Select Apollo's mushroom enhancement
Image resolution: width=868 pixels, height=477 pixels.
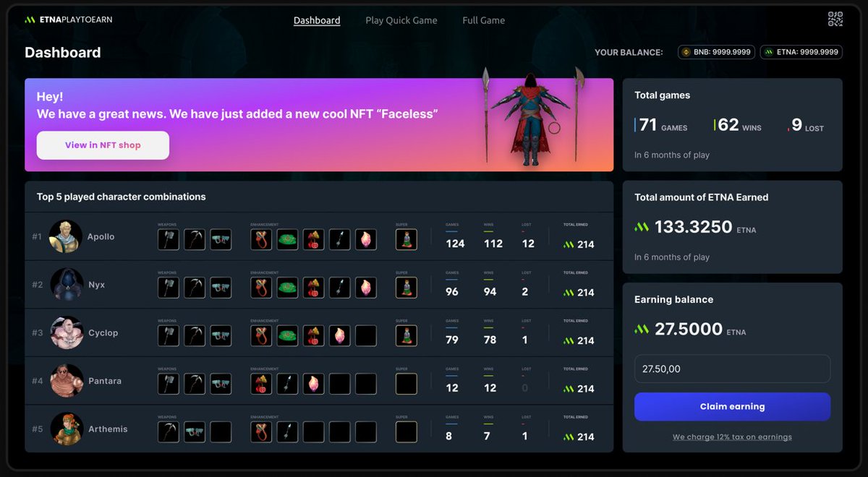[x=313, y=239]
